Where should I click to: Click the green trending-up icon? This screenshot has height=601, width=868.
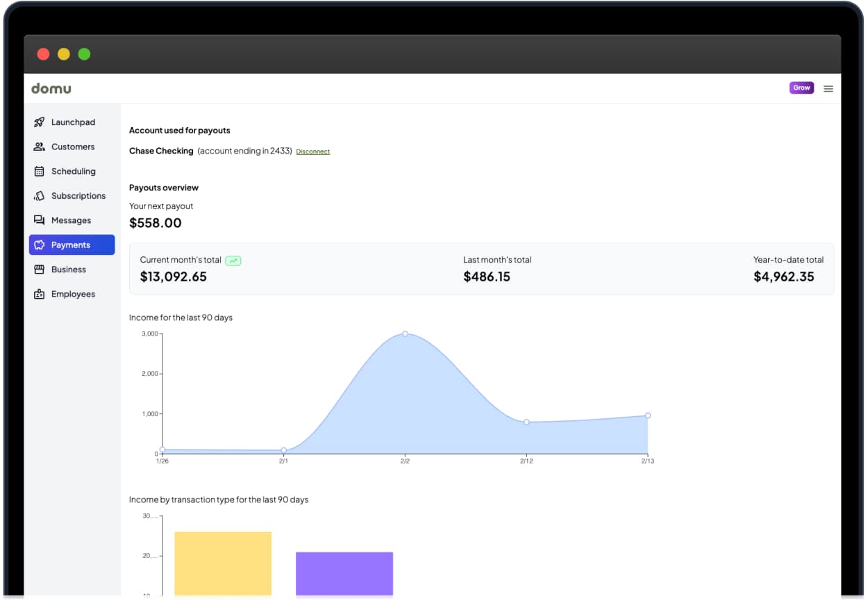point(233,261)
